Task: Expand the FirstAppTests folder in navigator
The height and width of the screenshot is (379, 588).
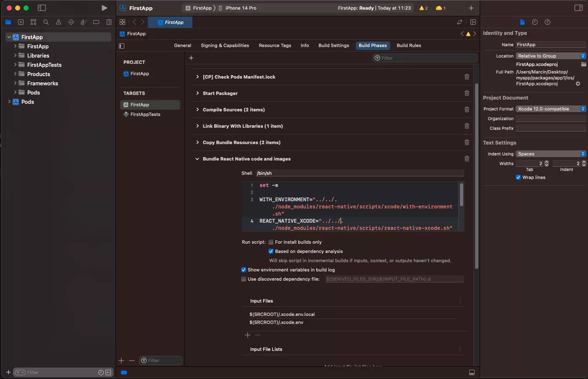Action: click(x=15, y=65)
